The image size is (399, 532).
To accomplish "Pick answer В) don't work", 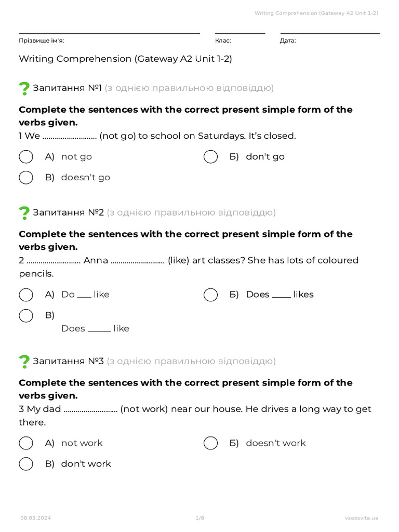I will click(x=26, y=464).
